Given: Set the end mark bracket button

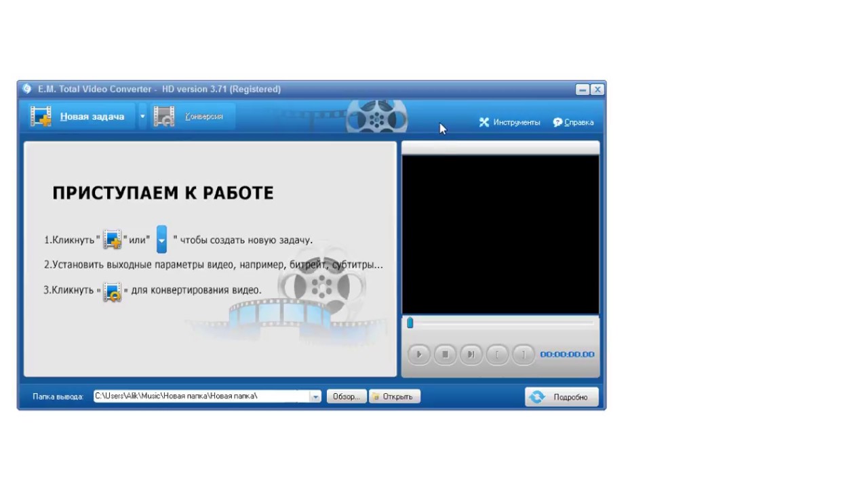Looking at the screenshot, I should (523, 354).
